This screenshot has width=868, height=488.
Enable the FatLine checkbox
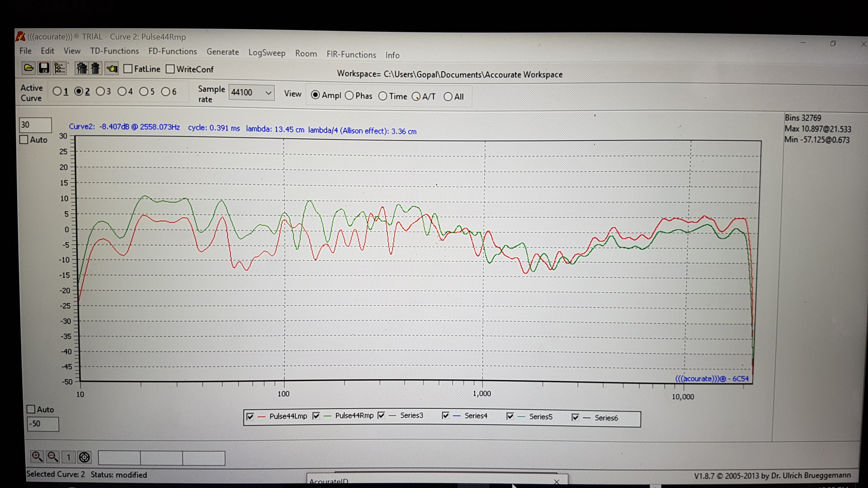pos(128,69)
